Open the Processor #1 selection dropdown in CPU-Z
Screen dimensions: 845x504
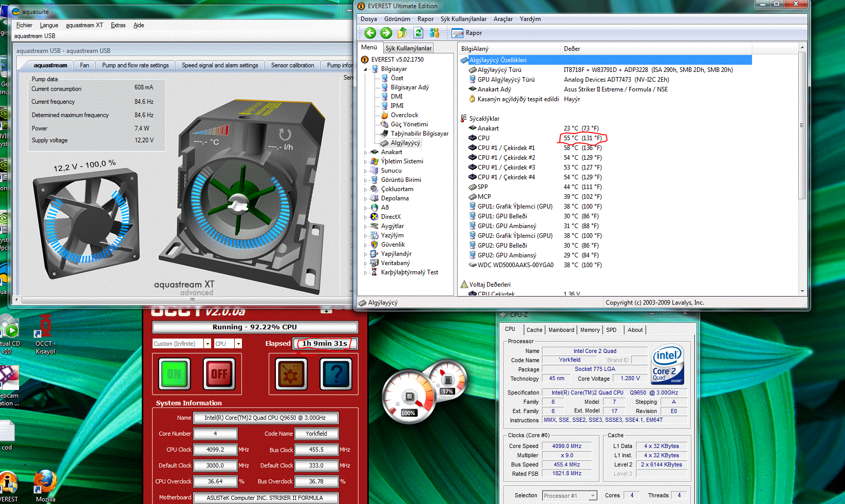point(593,496)
